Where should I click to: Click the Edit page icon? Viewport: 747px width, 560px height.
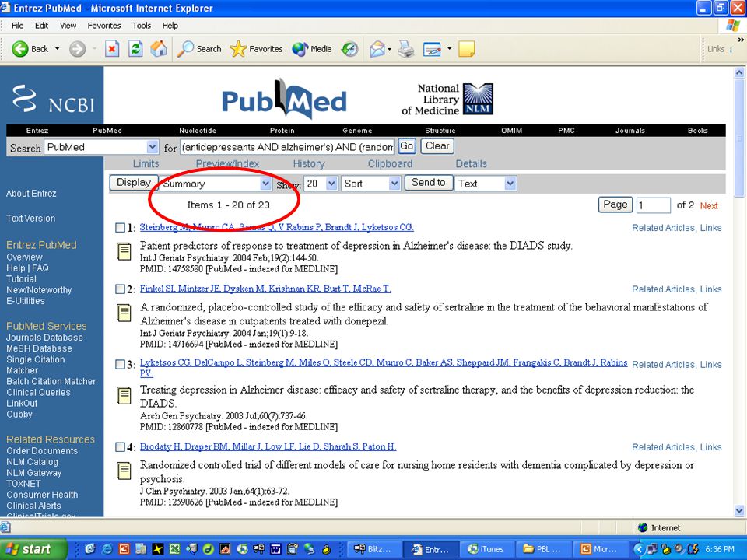[x=432, y=48]
